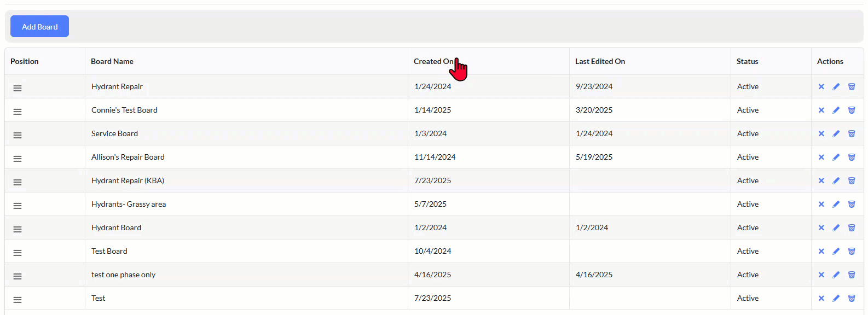Click archive icon for Hydrants- Grassy area
Image resolution: width=868 pixels, height=315 pixels.
[x=852, y=204]
